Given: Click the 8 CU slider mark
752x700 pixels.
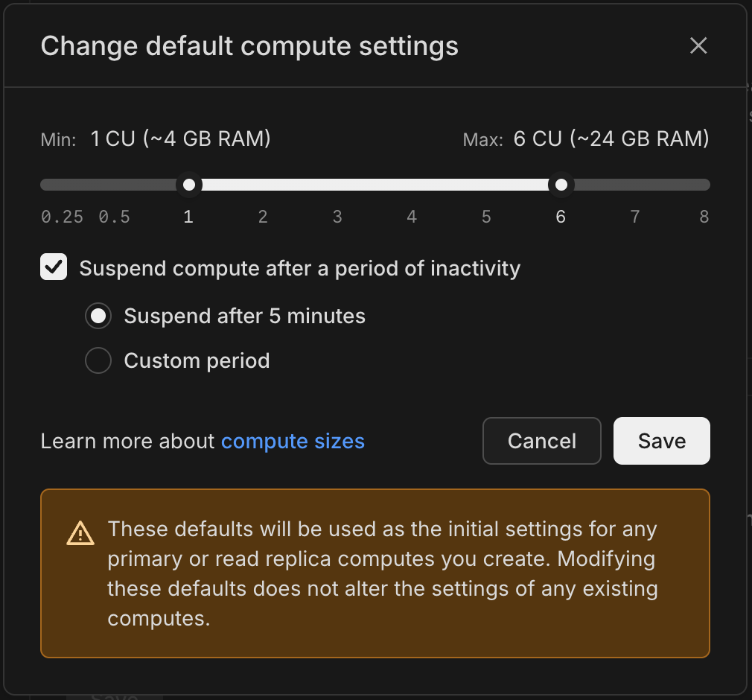Looking at the screenshot, I should click(704, 217).
